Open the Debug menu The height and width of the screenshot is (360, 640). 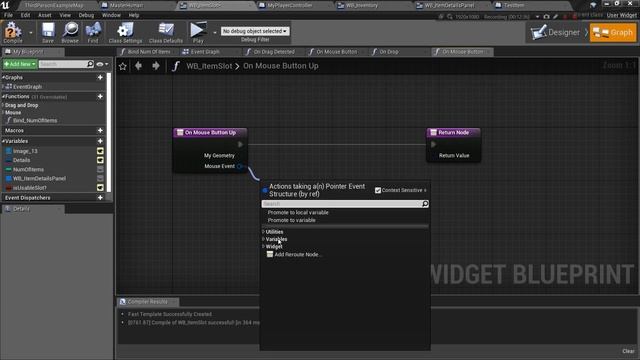[86, 15]
